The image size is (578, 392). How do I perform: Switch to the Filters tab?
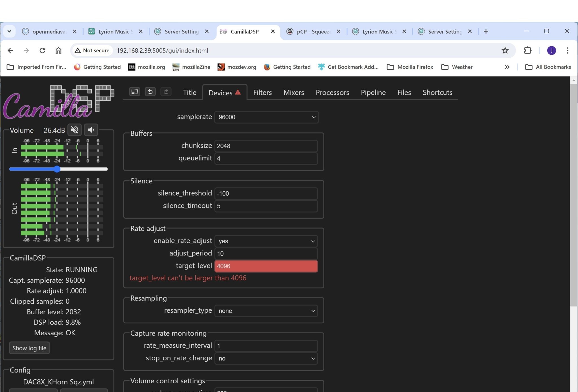coord(262,93)
